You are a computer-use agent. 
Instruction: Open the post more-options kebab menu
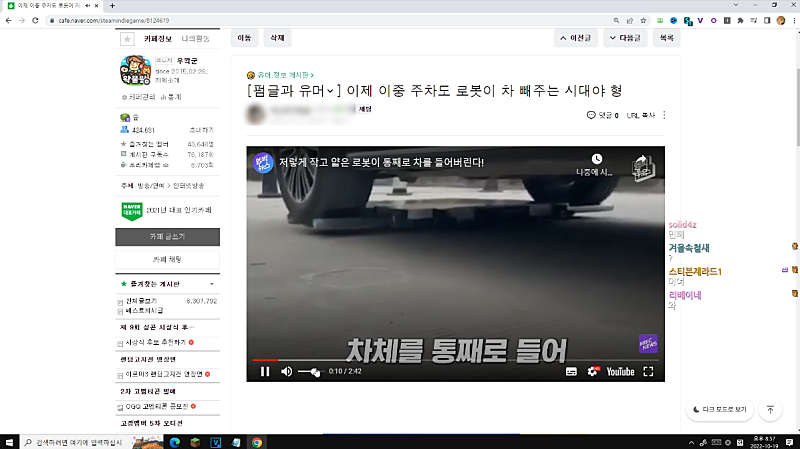point(664,115)
